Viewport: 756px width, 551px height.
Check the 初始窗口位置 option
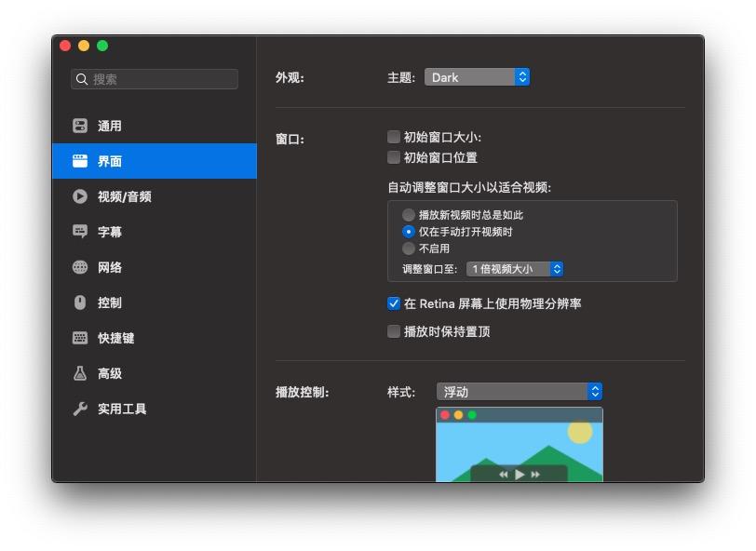point(394,157)
